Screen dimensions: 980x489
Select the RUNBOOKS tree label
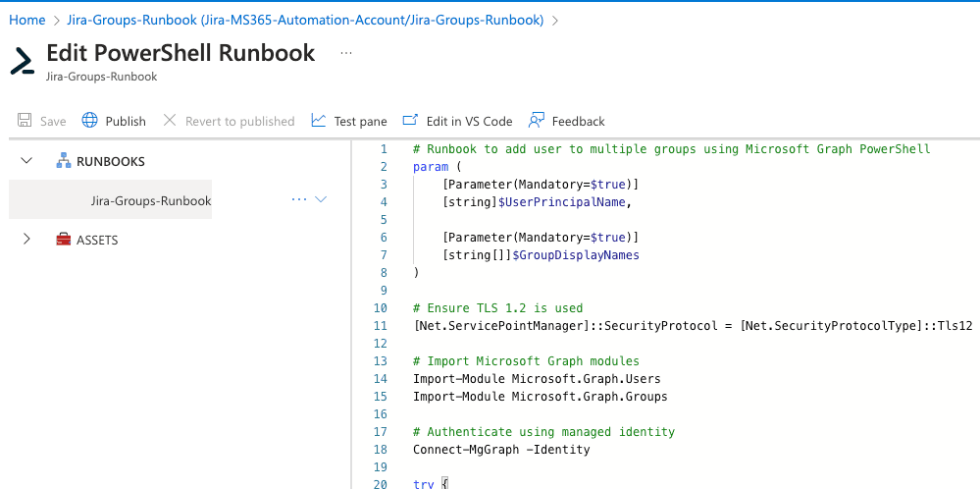click(x=111, y=162)
